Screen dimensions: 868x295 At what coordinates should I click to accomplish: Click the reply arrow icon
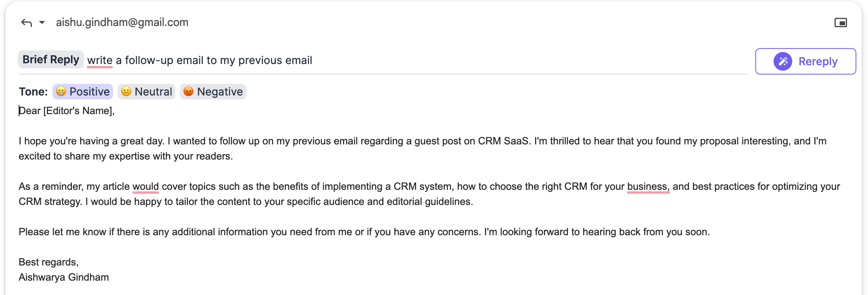(26, 23)
